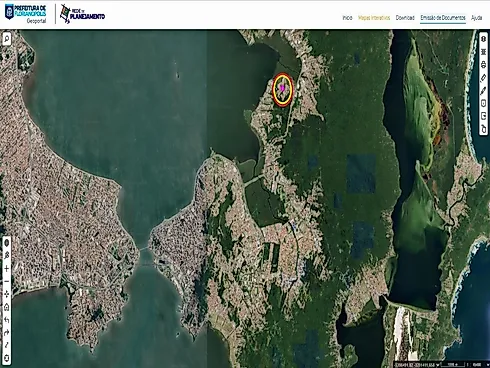Viewport: 490px width, 368px height.
Task: Click the print map icon
Action: [484, 65]
